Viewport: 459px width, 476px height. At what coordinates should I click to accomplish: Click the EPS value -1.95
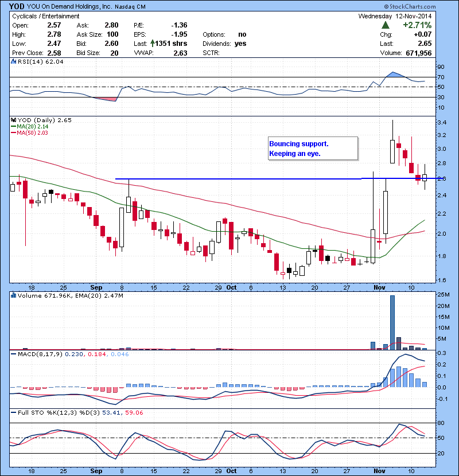(179, 34)
